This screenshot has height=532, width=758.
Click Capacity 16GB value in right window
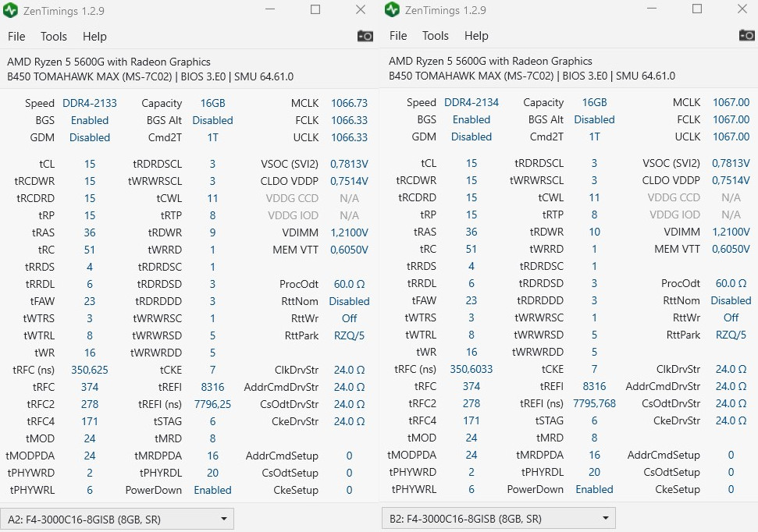(594, 102)
